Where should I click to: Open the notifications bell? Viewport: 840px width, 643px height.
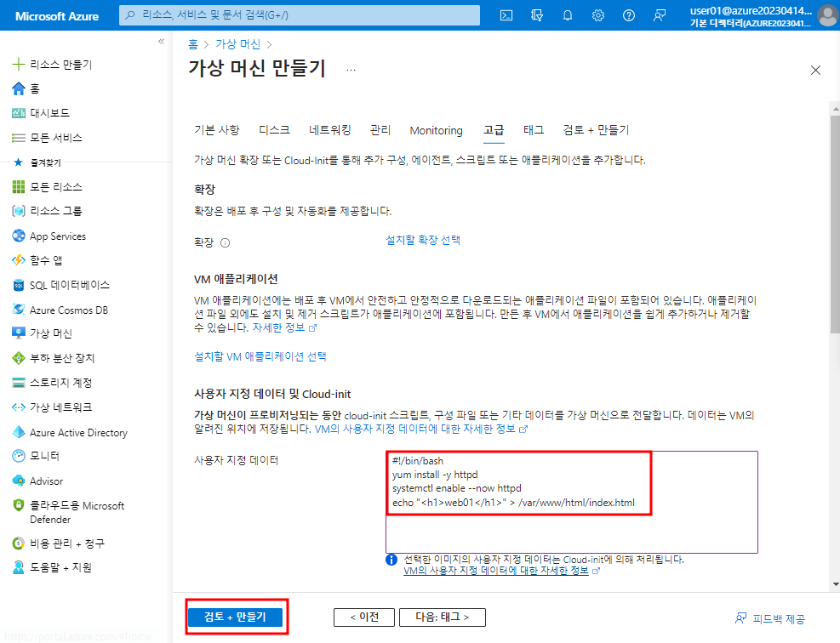point(568,15)
